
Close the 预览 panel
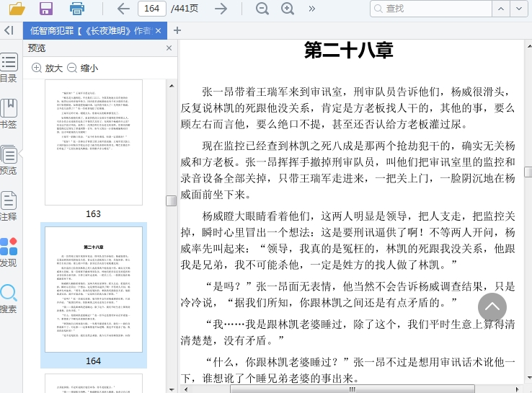[x=169, y=48]
